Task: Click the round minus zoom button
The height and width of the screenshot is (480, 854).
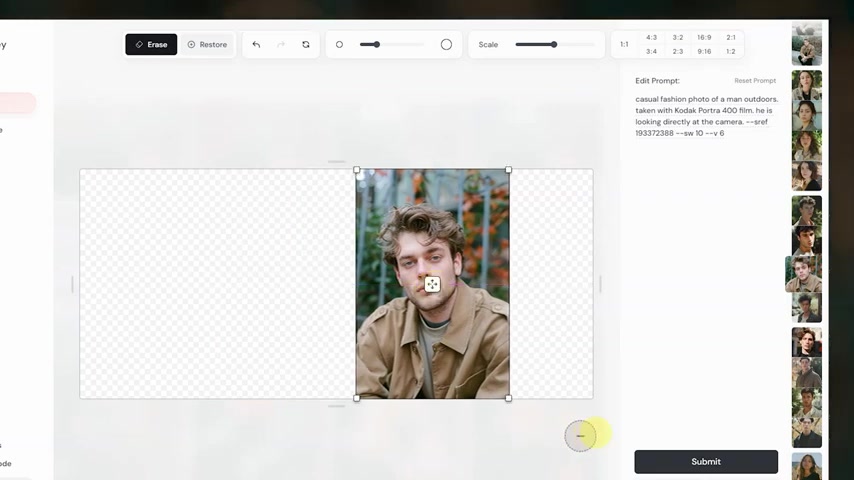Action: click(x=580, y=436)
